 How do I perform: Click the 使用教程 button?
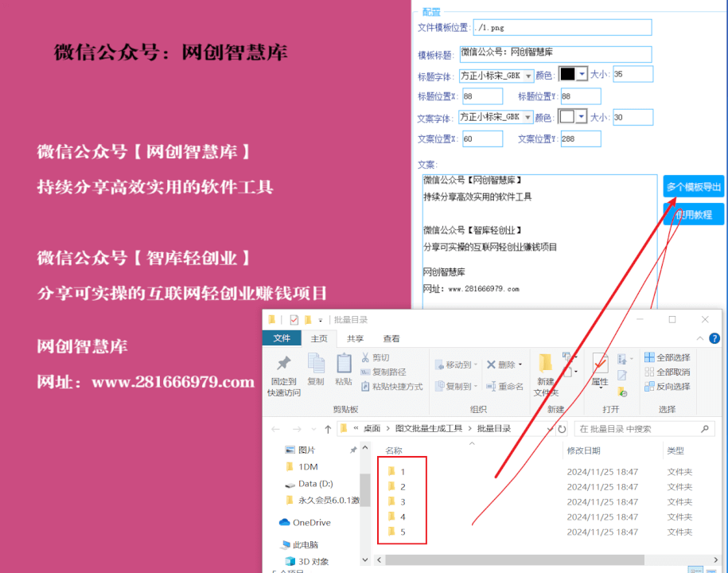point(694,215)
